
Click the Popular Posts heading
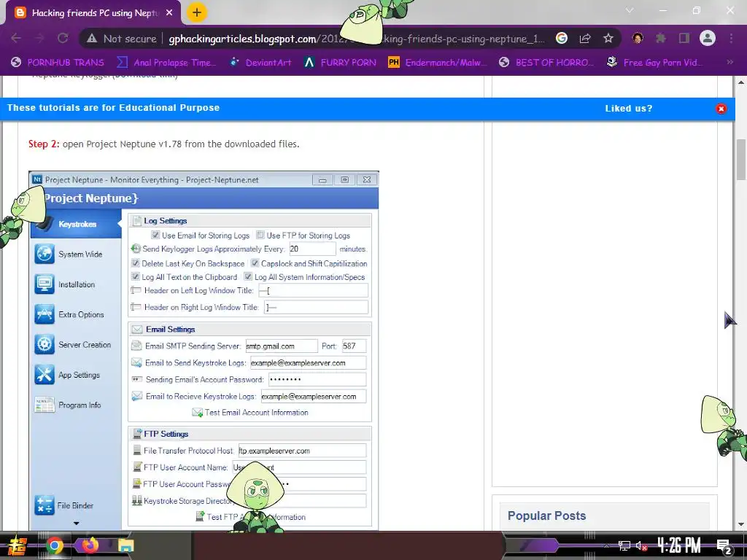(x=546, y=516)
